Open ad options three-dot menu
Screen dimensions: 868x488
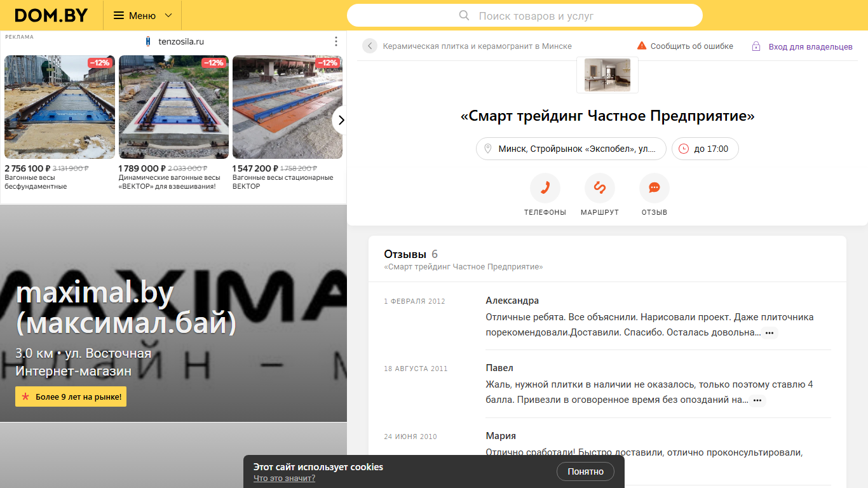(x=336, y=41)
